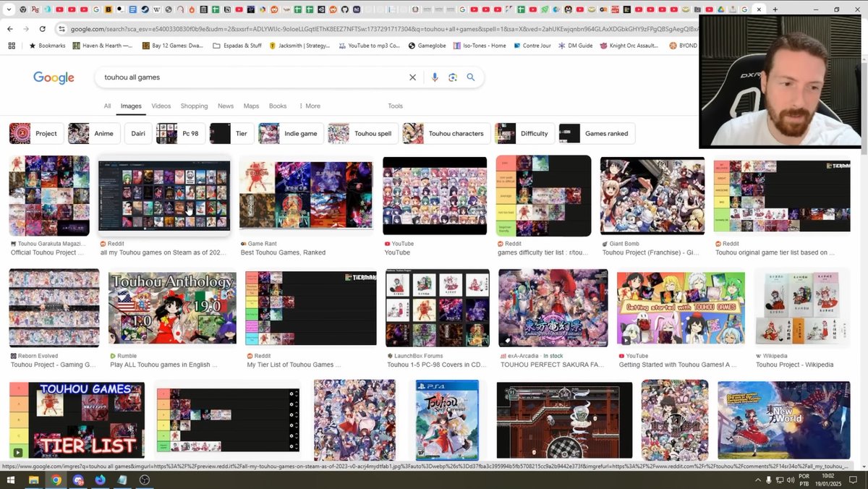The image size is (868, 489).
Task: Close the active browser tab
Action: click(x=759, y=9)
